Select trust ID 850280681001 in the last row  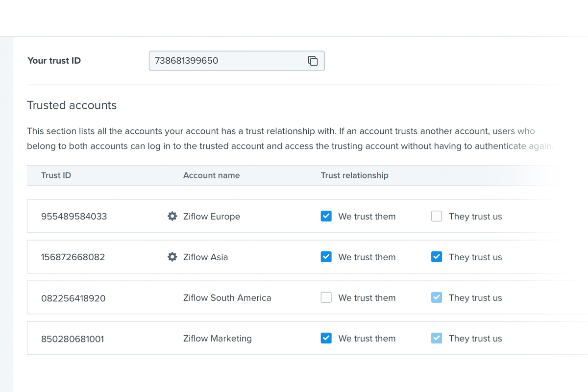pyautogui.click(x=73, y=339)
